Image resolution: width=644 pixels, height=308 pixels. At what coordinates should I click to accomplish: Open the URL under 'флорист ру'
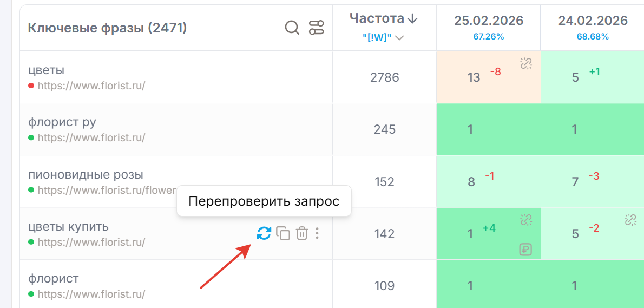[x=91, y=137]
